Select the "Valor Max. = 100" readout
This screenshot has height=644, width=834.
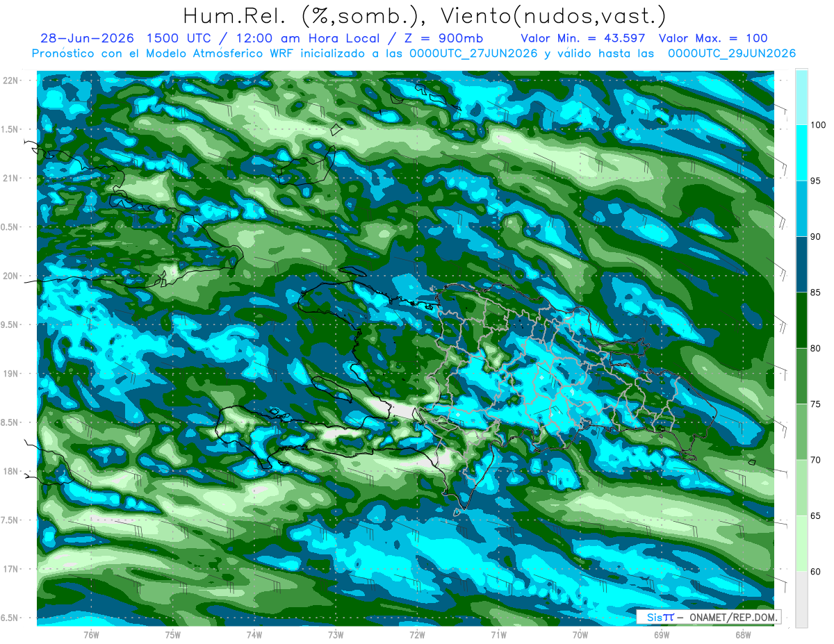click(713, 39)
